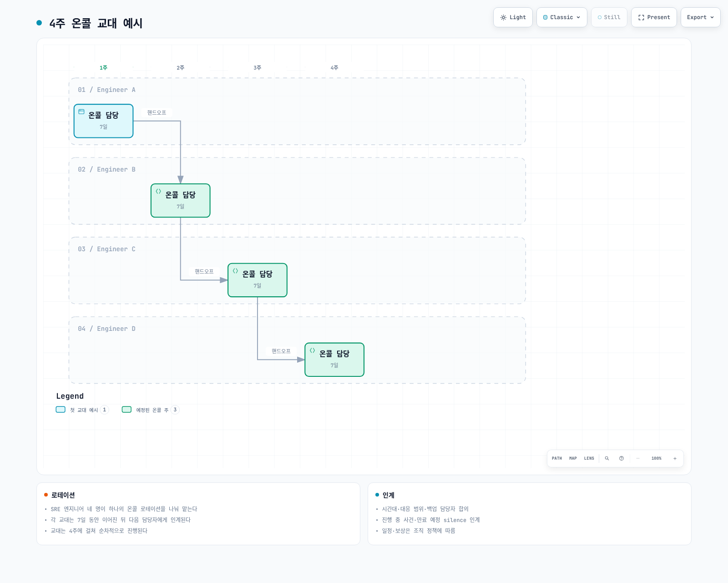Toggle the Light theme mode
Image resolution: width=728 pixels, height=583 pixels.
[513, 17]
